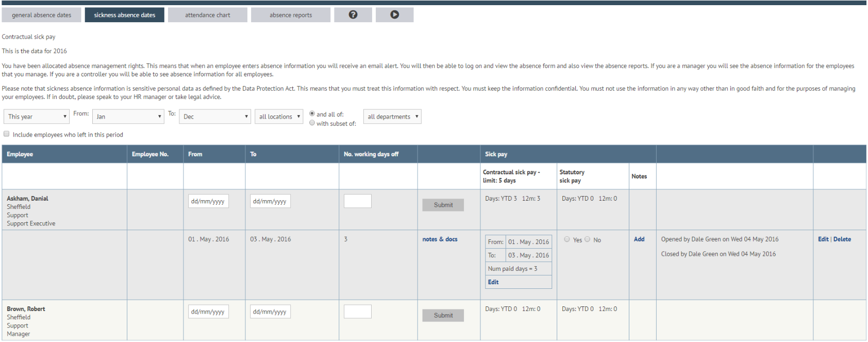Tick Include employees who left checkbox

[x=7, y=134]
